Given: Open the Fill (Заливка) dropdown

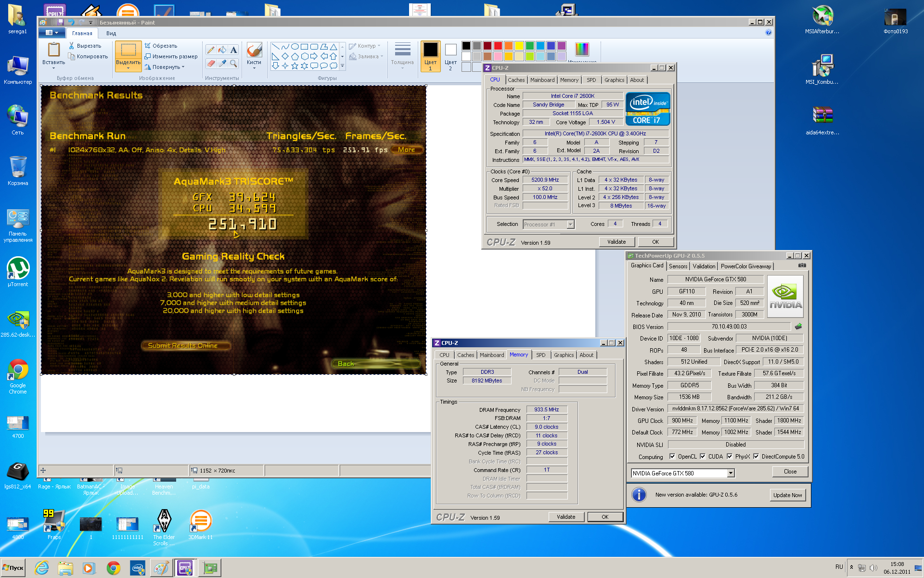Looking at the screenshot, I should (x=382, y=56).
